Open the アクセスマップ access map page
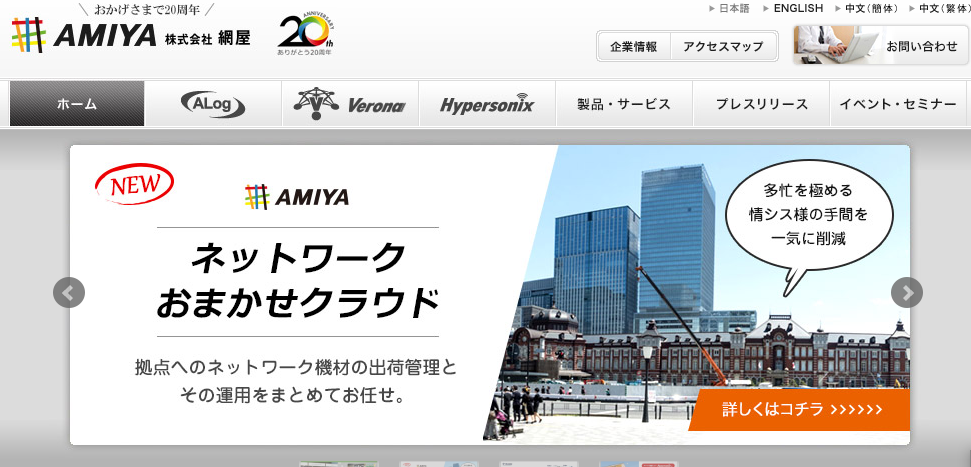Image resolution: width=971 pixels, height=467 pixels. click(x=723, y=46)
